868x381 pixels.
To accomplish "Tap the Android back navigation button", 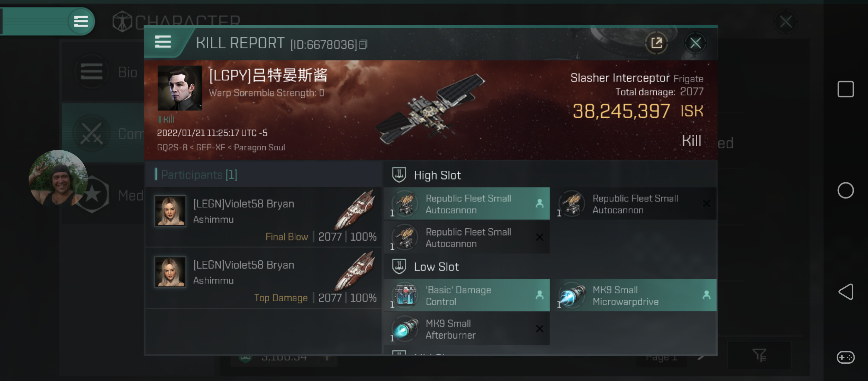I will pyautogui.click(x=845, y=292).
